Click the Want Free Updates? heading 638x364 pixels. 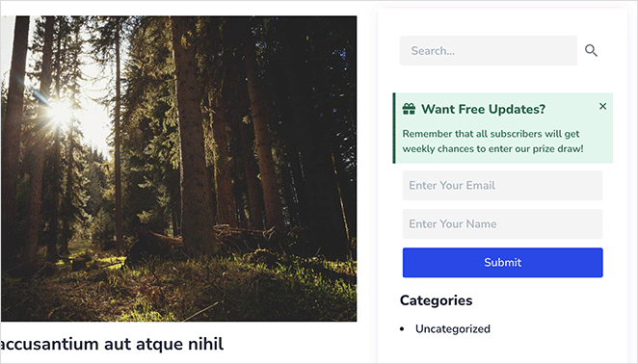click(483, 109)
